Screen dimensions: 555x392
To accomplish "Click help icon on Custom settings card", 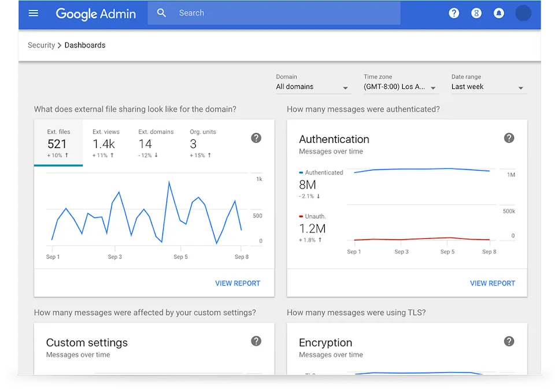I will point(256,341).
